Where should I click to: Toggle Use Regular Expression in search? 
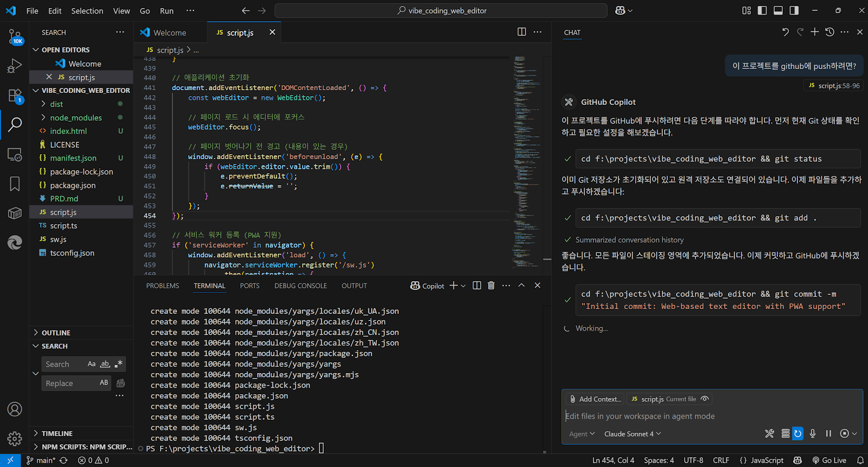click(119, 364)
